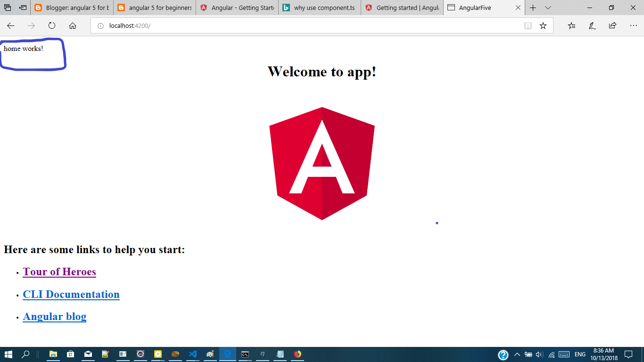Open Firefox from the taskbar
The height and width of the screenshot is (362, 644).
[298, 354]
